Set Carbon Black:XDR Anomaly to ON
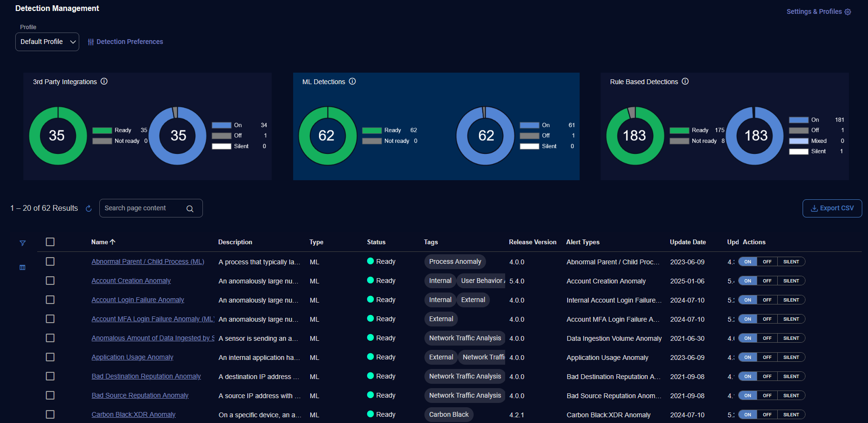The height and width of the screenshot is (423, 868). tap(748, 414)
